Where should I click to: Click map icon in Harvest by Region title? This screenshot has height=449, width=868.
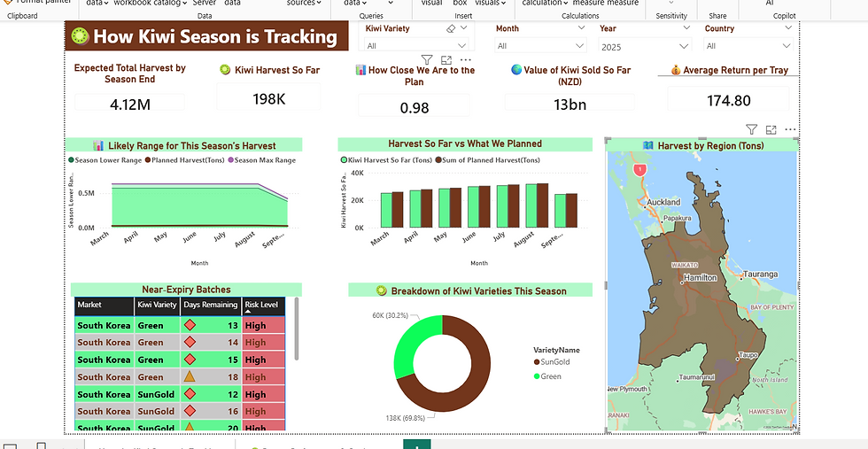tap(648, 145)
